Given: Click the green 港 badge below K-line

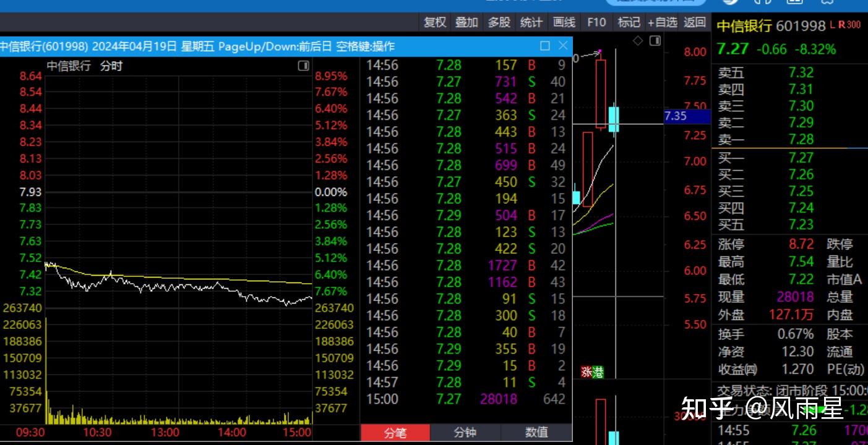Looking at the screenshot, I should click(x=598, y=372).
